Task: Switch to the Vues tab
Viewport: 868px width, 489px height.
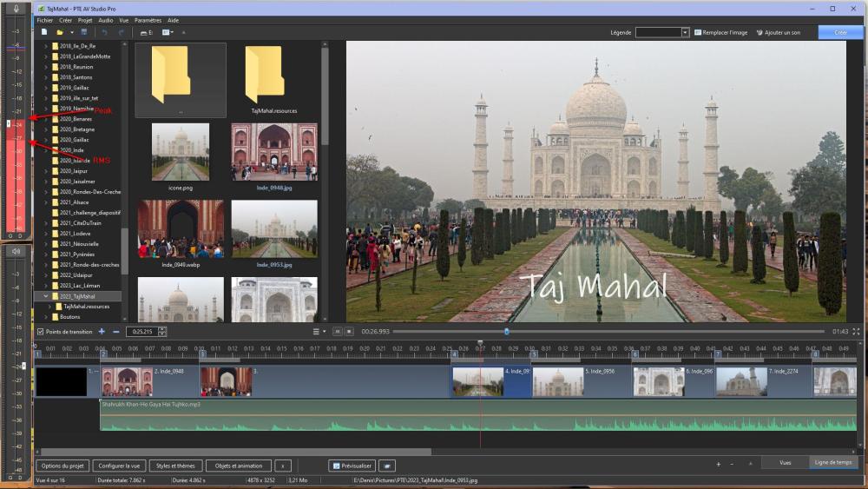Action: point(785,463)
